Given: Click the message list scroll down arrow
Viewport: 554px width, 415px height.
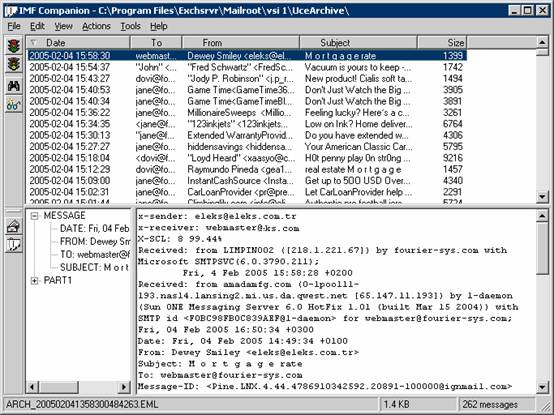Looking at the screenshot, I should [x=542, y=196].
